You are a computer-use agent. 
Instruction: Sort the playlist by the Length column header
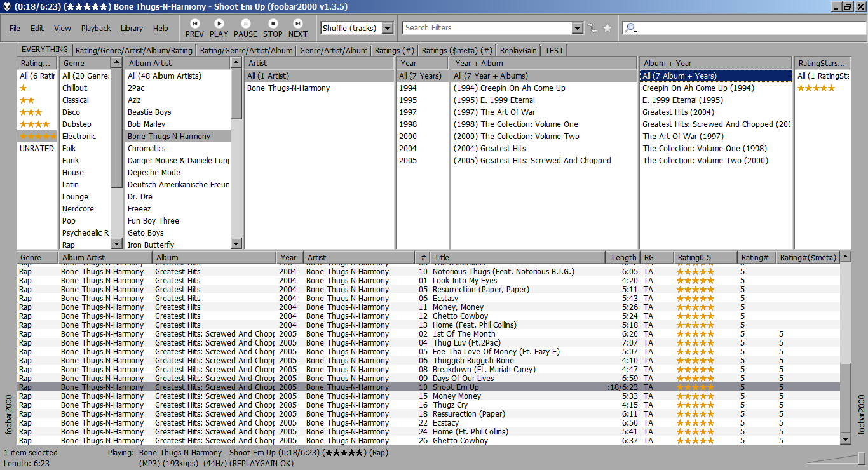tap(623, 257)
